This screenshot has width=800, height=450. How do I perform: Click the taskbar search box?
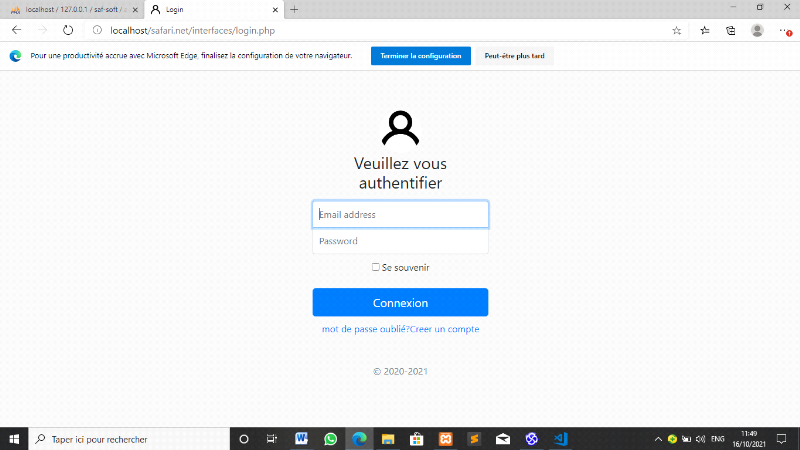(x=129, y=439)
